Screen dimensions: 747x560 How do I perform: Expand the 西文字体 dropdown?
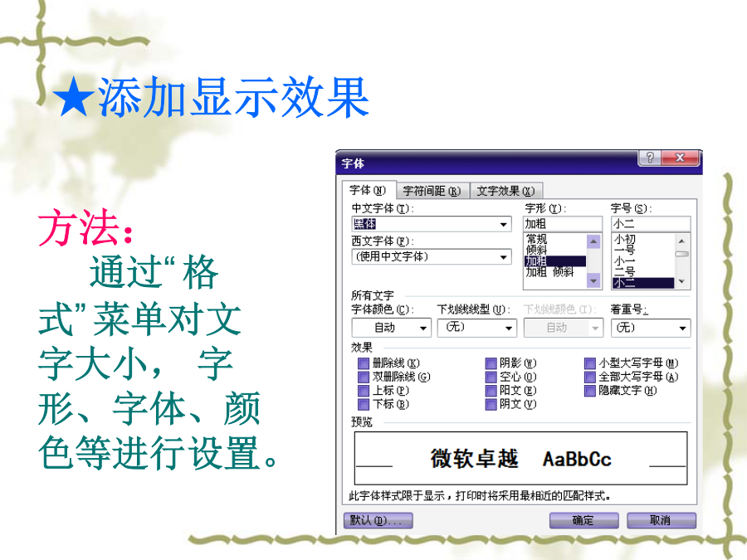[x=504, y=257]
